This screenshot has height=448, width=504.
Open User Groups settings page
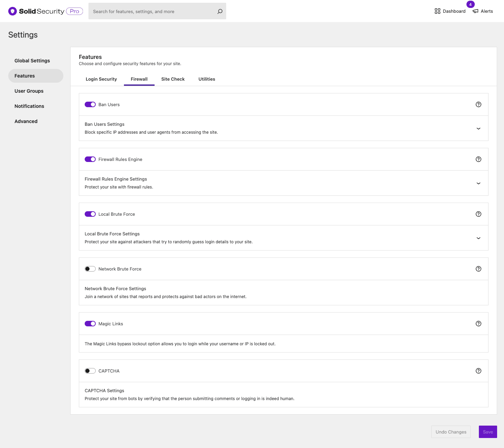[36, 91]
